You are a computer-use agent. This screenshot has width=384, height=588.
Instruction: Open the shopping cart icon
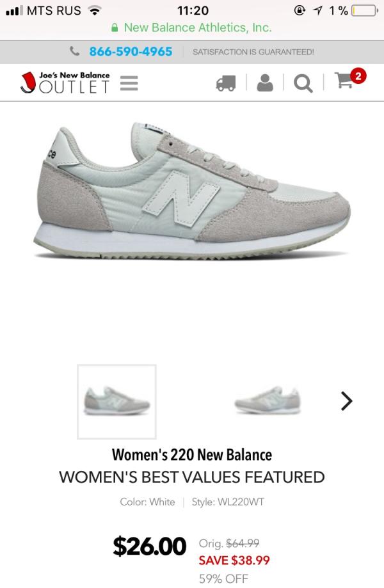344,80
